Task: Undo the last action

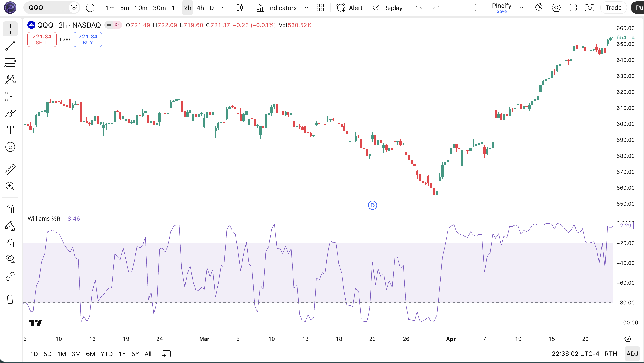Action: (x=419, y=8)
